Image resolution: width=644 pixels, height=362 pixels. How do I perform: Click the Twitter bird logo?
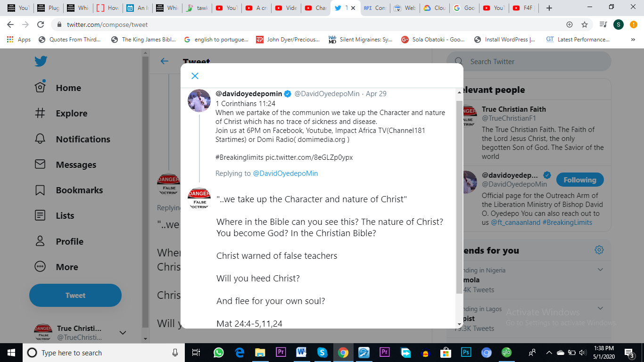41,61
